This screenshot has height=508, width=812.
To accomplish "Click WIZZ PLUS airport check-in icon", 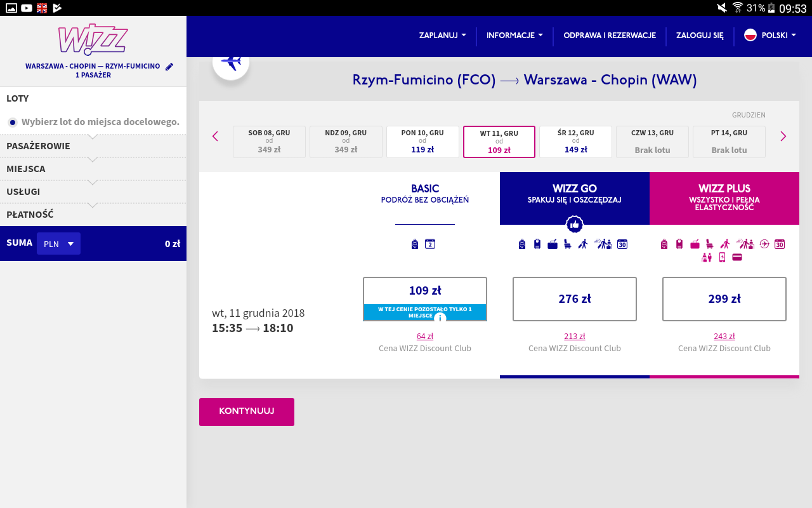I will [745, 244].
